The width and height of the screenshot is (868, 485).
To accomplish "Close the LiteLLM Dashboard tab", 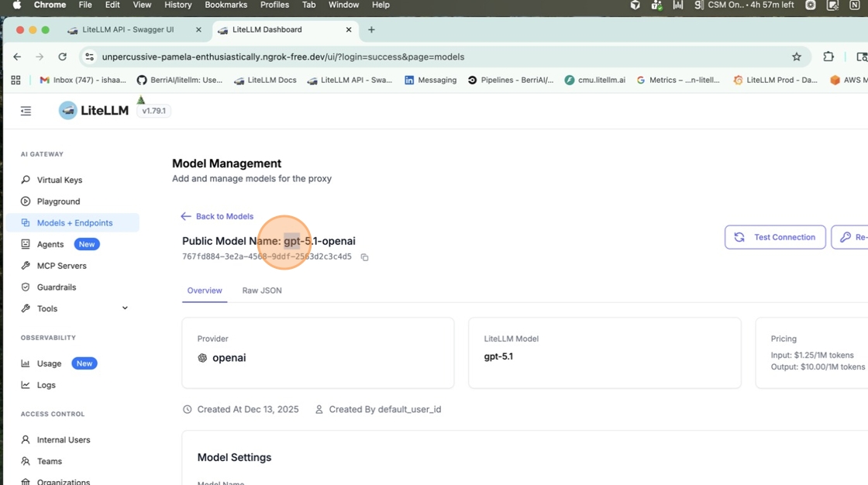I will tap(349, 30).
